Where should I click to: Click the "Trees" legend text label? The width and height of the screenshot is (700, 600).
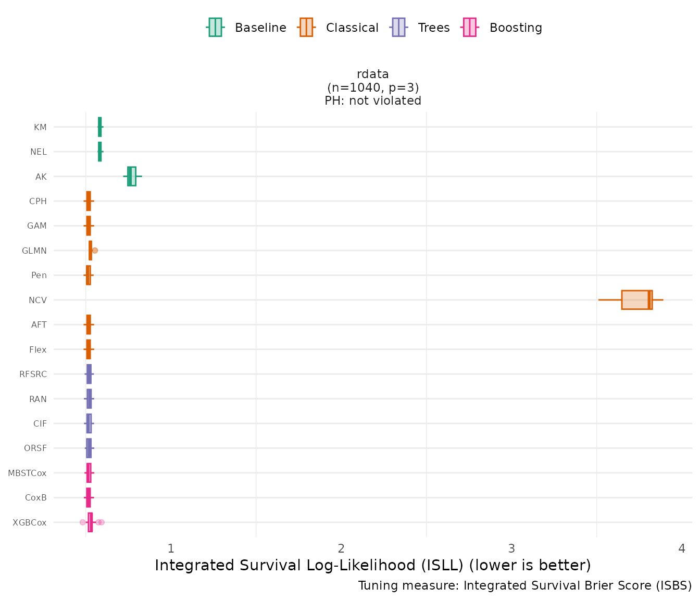pos(433,28)
